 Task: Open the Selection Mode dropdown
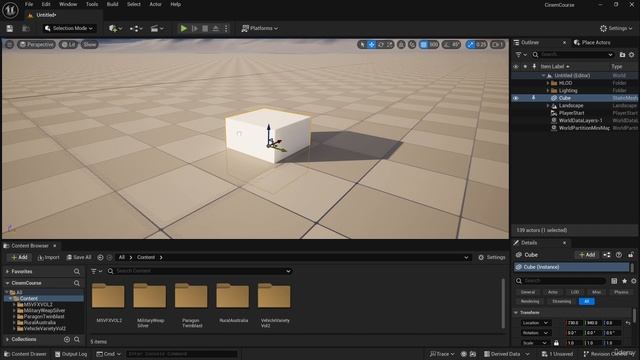pyautogui.click(x=69, y=28)
